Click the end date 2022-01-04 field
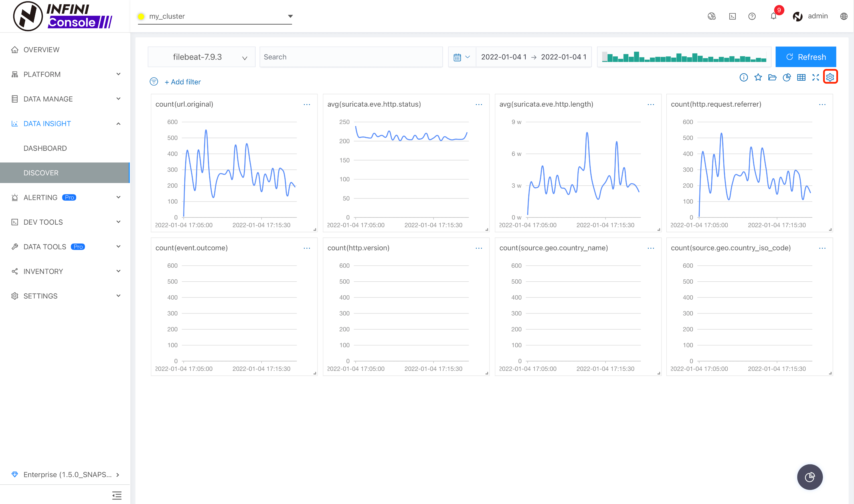 click(x=563, y=57)
